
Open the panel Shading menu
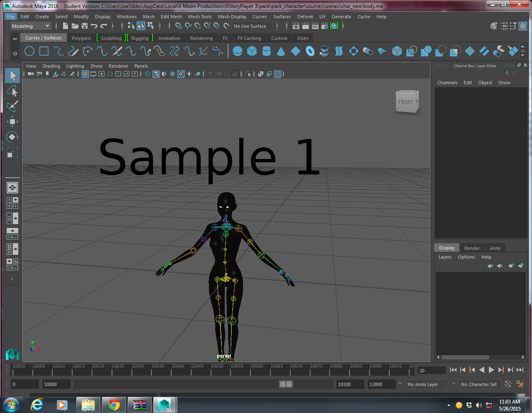pos(51,66)
